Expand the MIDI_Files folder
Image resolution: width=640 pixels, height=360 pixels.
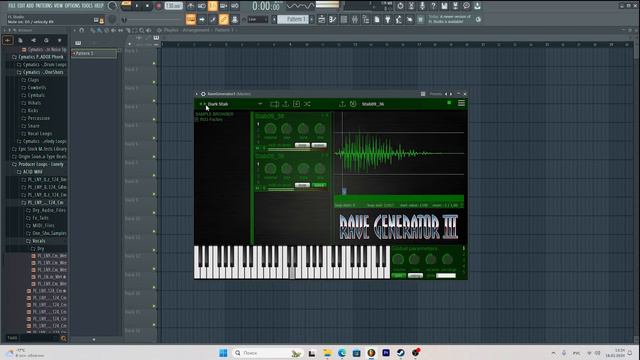tap(40, 226)
